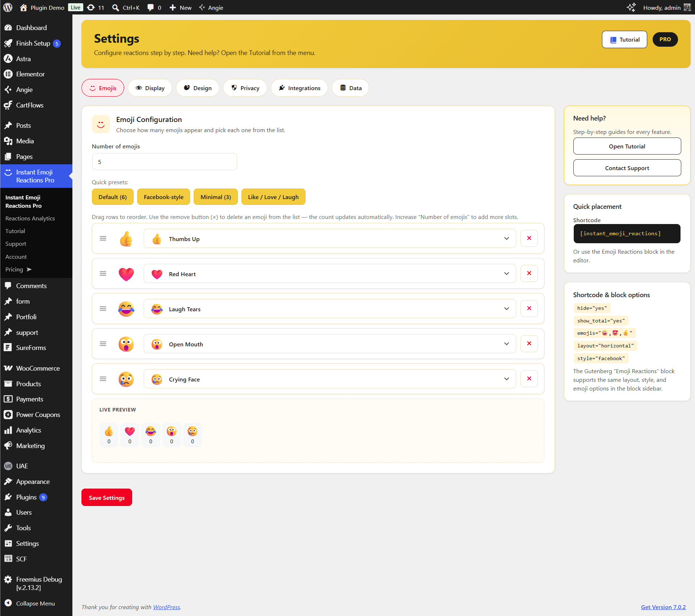This screenshot has height=616, width=695.
Task: Open the New content menu in admin bar
Action: point(180,8)
